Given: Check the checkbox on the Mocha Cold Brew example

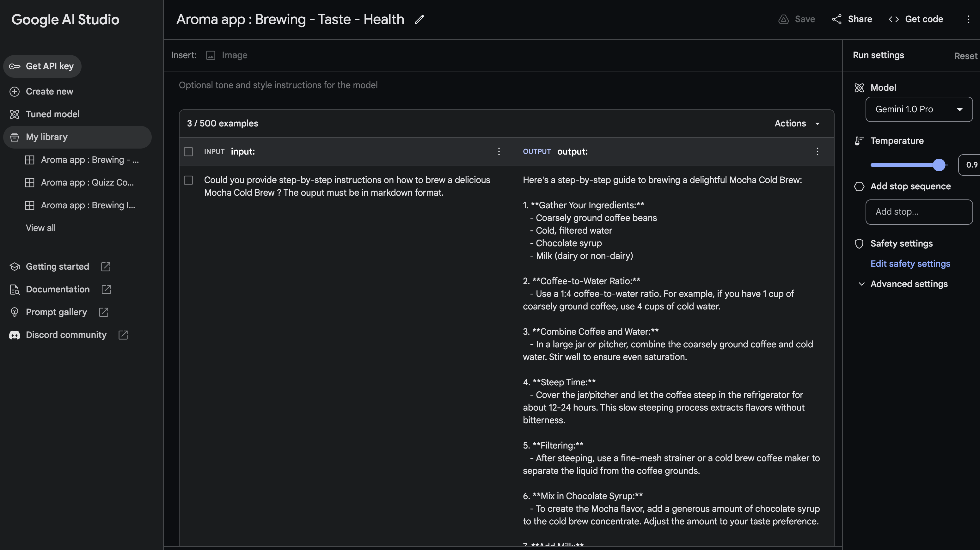Looking at the screenshot, I should coord(188,180).
